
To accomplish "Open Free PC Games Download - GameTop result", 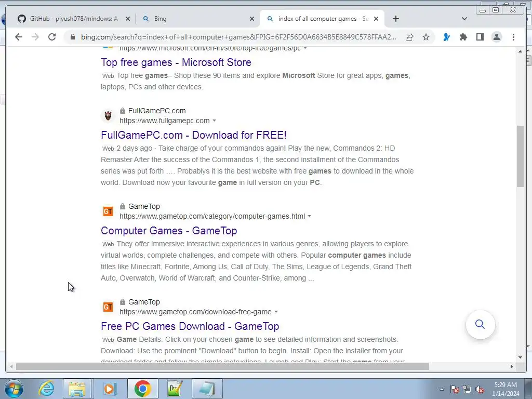I will click(x=190, y=326).
